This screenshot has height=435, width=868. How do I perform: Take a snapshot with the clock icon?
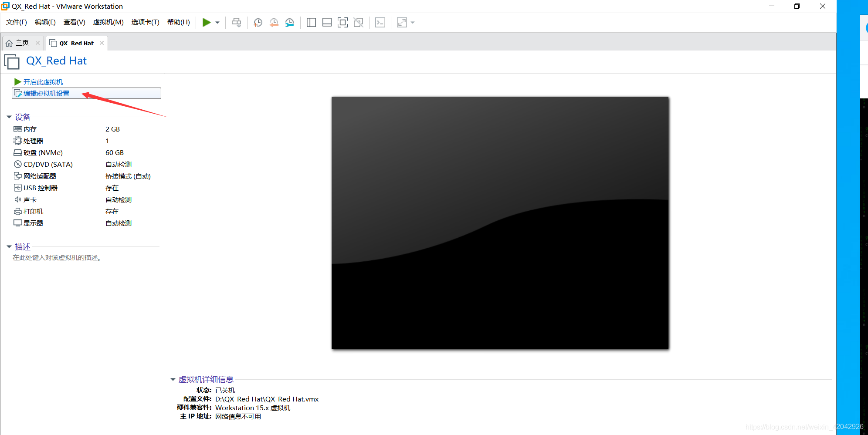(x=258, y=23)
